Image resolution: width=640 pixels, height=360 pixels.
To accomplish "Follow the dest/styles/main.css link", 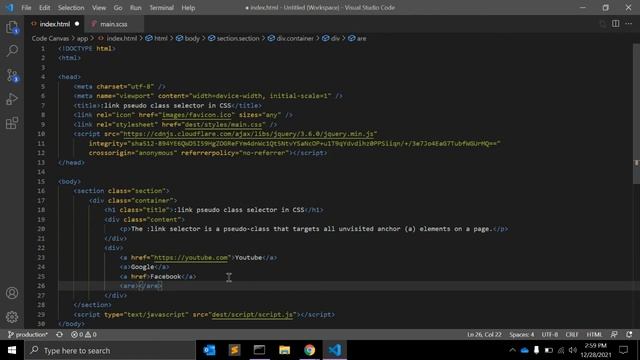I will point(223,124).
